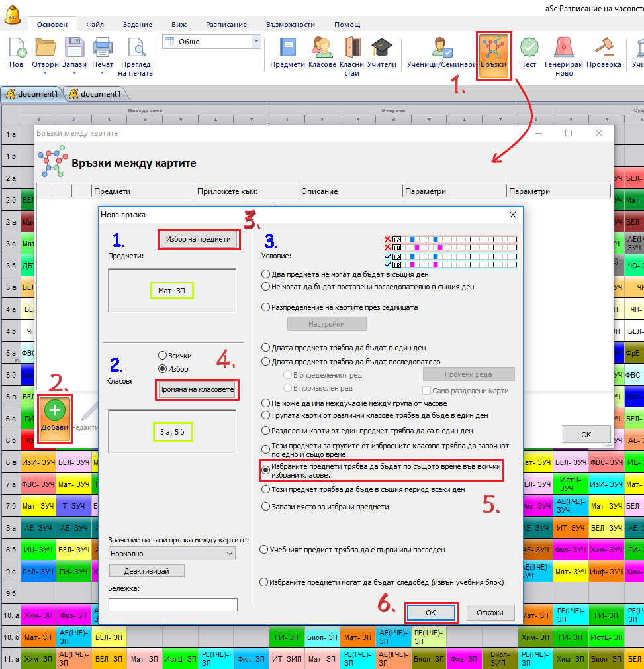This screenshot has height=669, width=644.
Task: Select 'Не може да има междучасие' option
Action: (265, 403)
